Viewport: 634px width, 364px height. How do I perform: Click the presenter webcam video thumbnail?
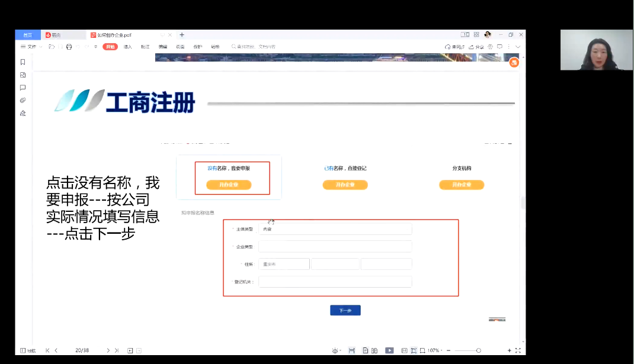tap(597, 50)
